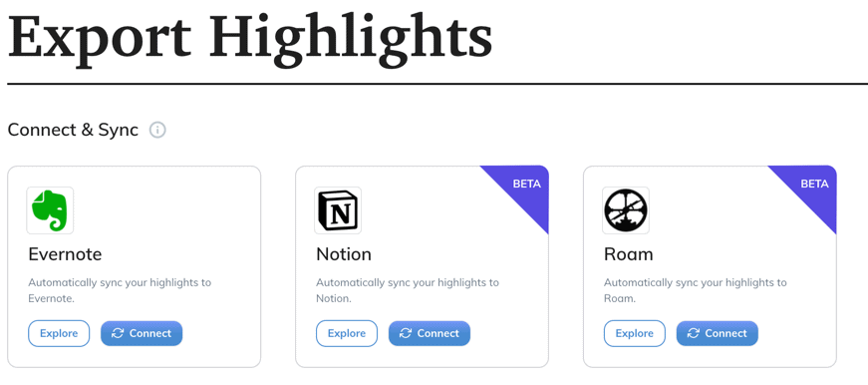Connect your Roam account

coord(717,333)
